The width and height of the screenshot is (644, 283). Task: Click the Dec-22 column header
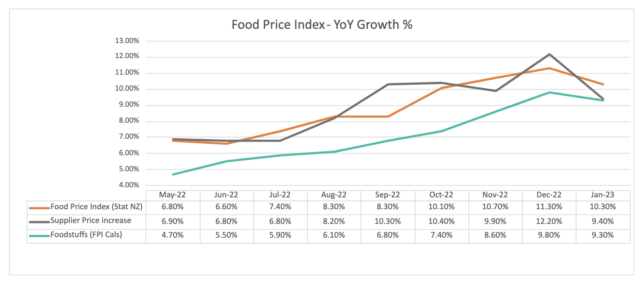[550, 195]
